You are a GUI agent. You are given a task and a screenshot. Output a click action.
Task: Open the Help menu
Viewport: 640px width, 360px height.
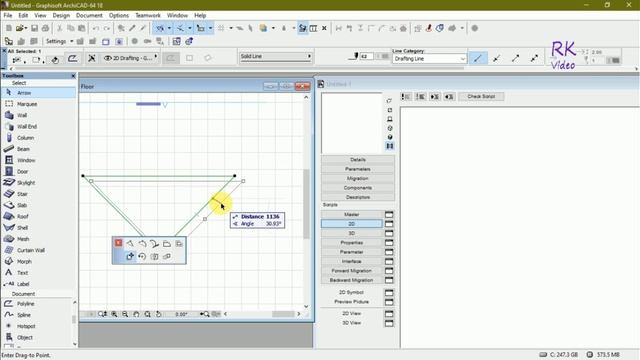click(x=200, y=15)
